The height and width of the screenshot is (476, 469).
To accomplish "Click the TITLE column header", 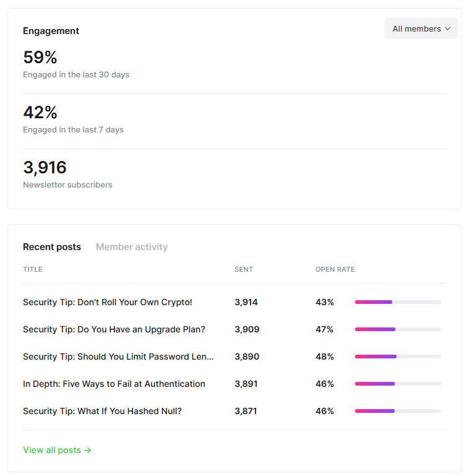I will 33,269.
